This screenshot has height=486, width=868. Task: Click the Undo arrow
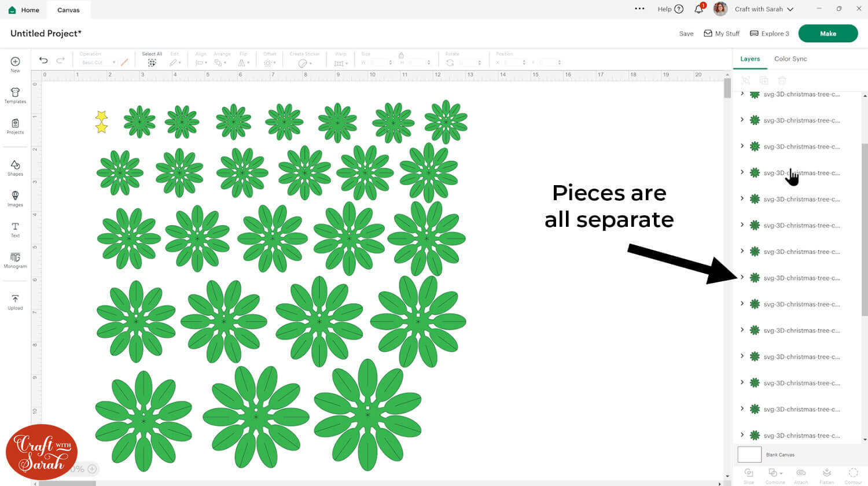click(43, 60)
